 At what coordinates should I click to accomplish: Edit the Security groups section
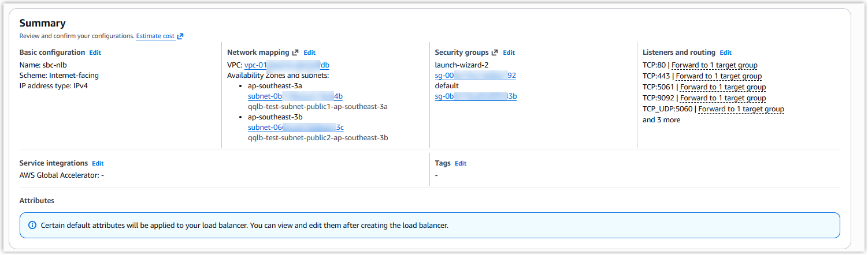[509, 52]
